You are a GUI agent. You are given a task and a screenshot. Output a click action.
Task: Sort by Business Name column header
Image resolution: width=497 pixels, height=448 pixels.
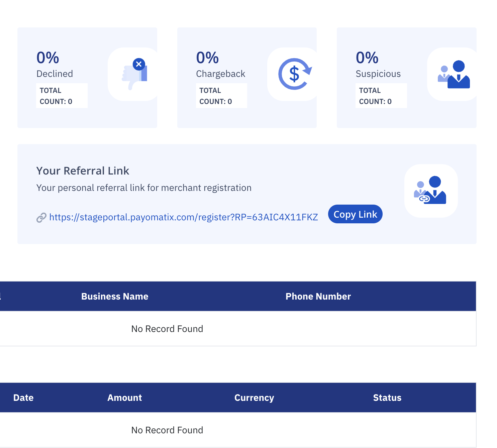pos(115,297)
